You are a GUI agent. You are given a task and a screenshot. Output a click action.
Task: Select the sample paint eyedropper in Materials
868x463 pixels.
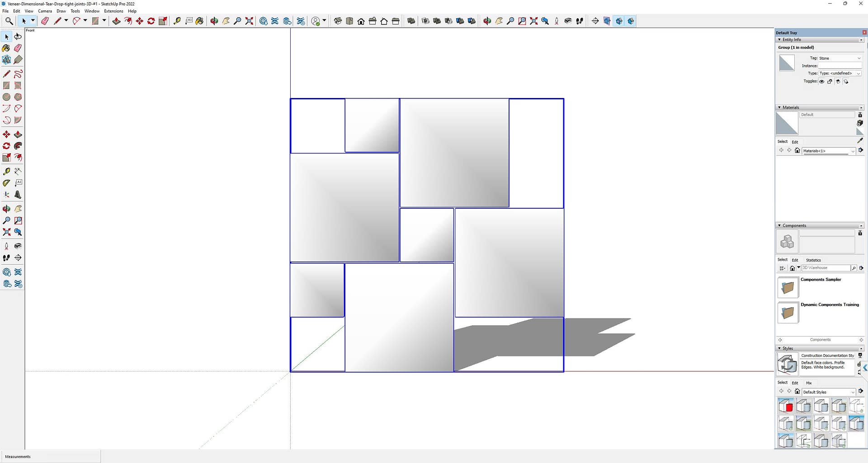pos(860,140)
